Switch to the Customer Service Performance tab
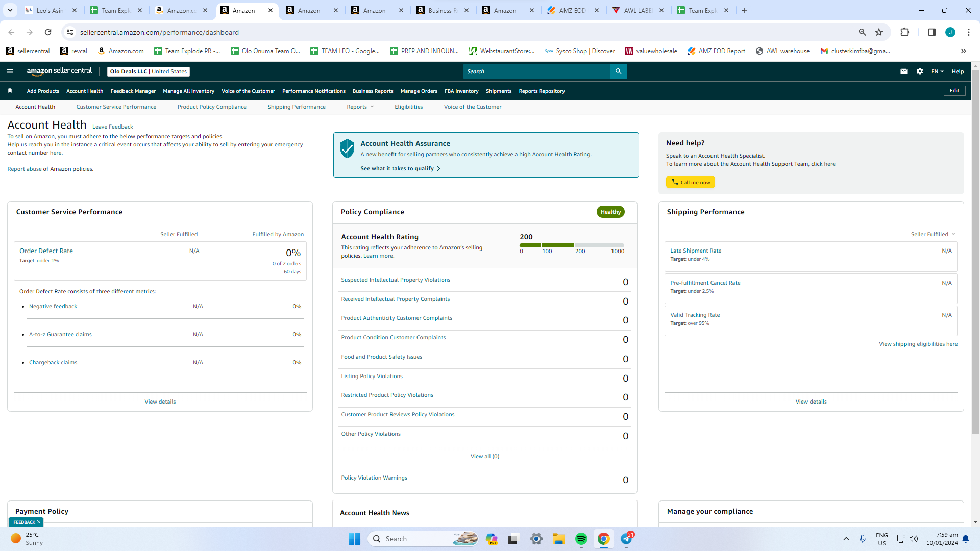980x551 pixels. (x=116, y=107)
